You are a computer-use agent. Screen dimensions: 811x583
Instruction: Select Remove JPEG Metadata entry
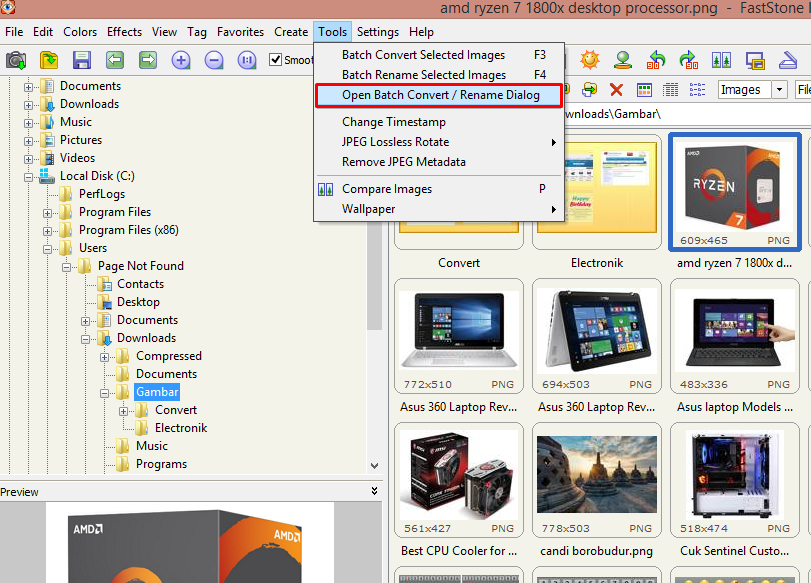tap(439, 162)
